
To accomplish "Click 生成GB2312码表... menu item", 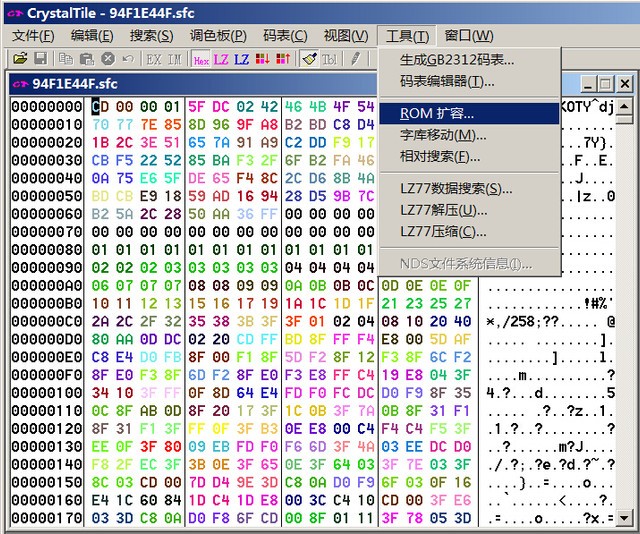I will pyautogui.click(x=457, y=60).
